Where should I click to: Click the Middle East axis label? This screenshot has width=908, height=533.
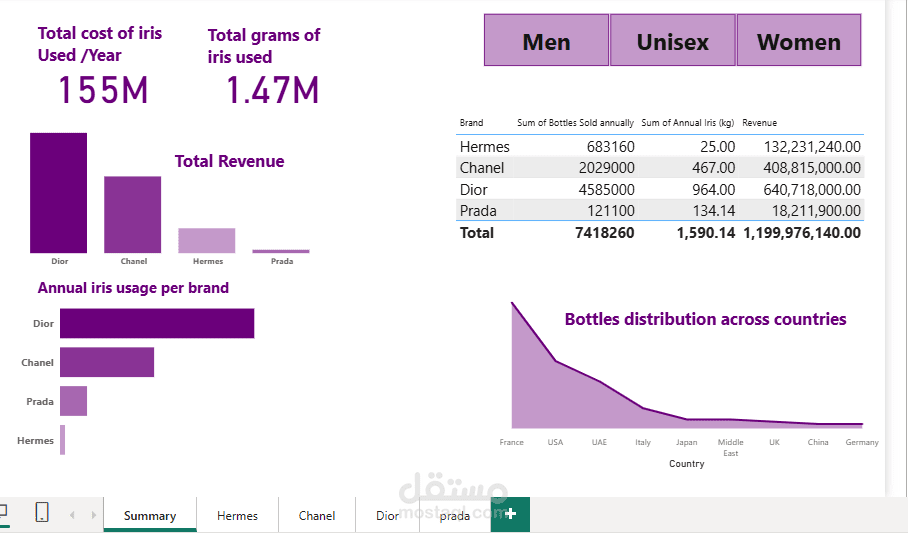731,447
